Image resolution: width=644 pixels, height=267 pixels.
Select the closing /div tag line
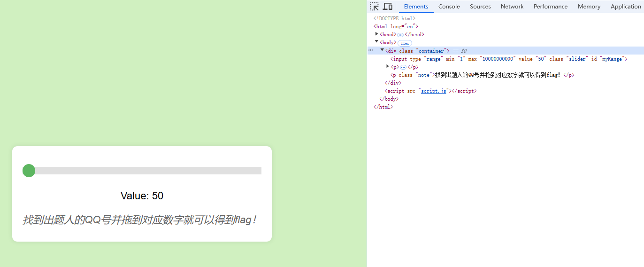pos(393,83)
